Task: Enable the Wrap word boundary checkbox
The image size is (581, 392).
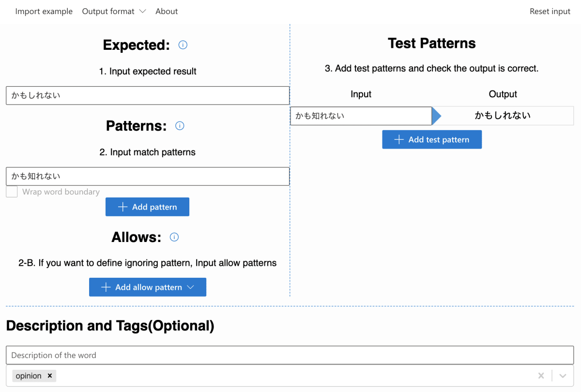Action: point(12,192)
